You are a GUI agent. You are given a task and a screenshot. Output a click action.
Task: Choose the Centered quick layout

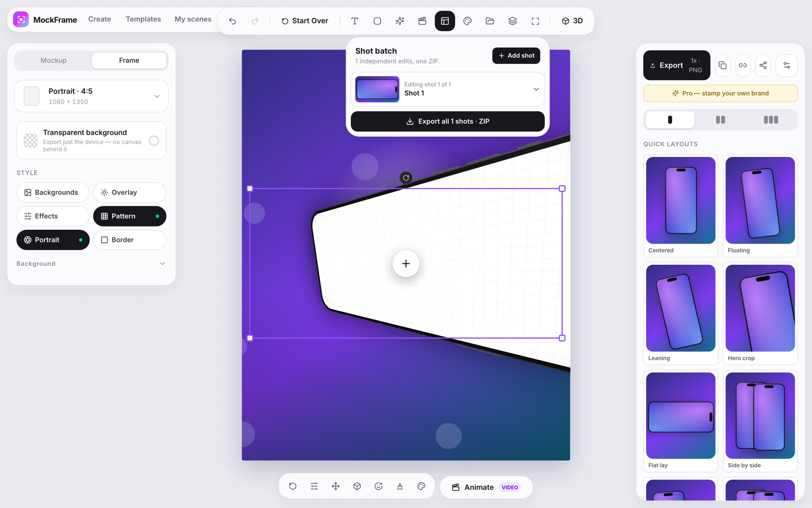point(681,206)
